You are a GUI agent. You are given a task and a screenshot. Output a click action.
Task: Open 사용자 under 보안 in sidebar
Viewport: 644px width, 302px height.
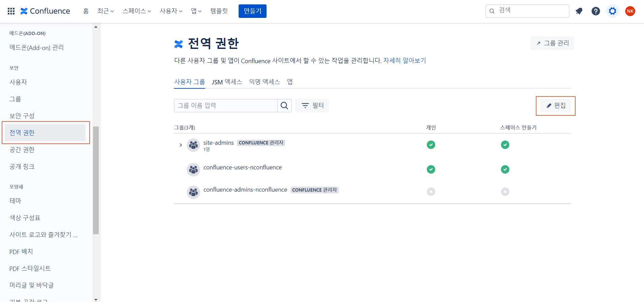(x=18, y=82)
